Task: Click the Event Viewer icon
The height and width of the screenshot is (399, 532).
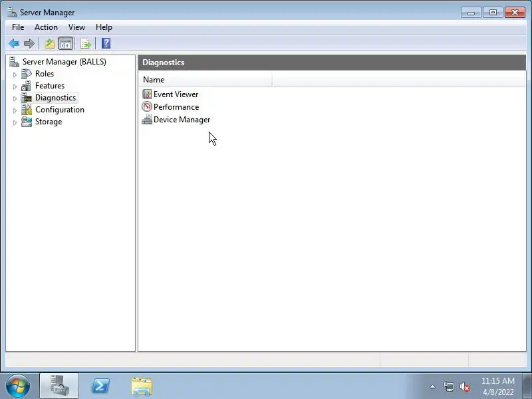Action: pos(147,94)
